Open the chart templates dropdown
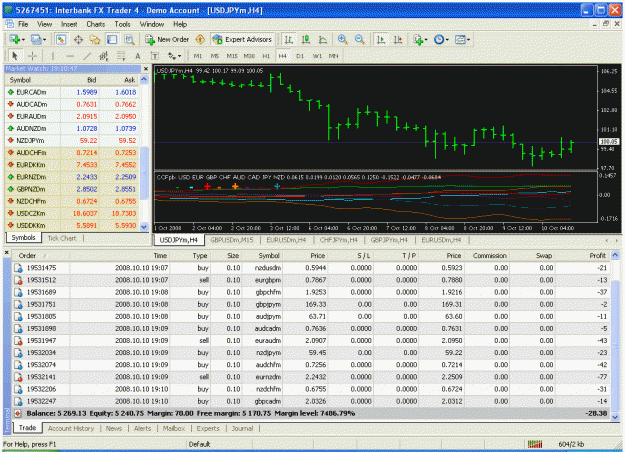This screenshot has height=452, width=625. [x=462, y=39]
